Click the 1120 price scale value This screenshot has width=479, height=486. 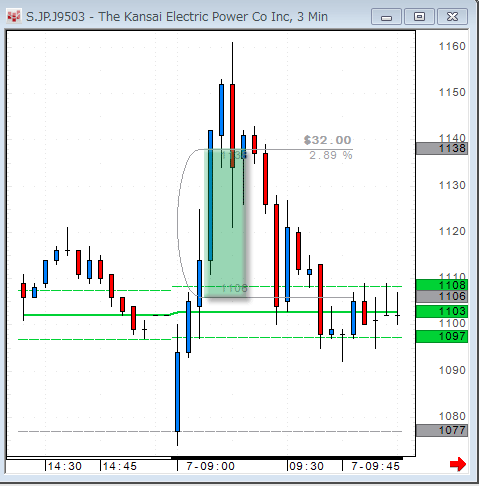(452, 231)
